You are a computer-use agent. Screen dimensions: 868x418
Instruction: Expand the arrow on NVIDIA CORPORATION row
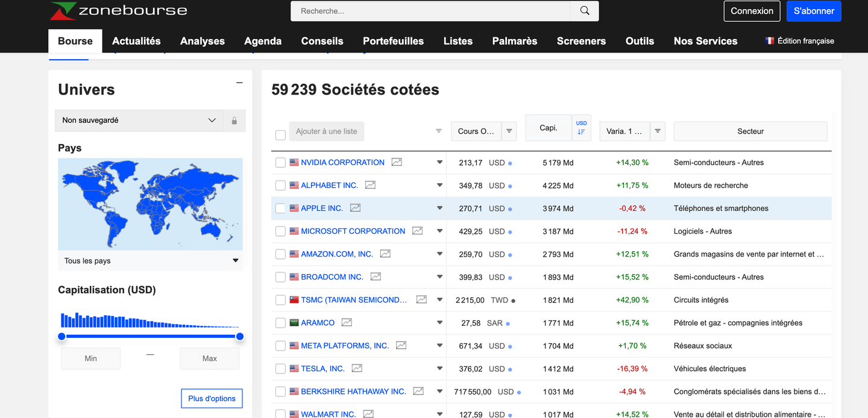pyautogui.click(x=439, y=162)
